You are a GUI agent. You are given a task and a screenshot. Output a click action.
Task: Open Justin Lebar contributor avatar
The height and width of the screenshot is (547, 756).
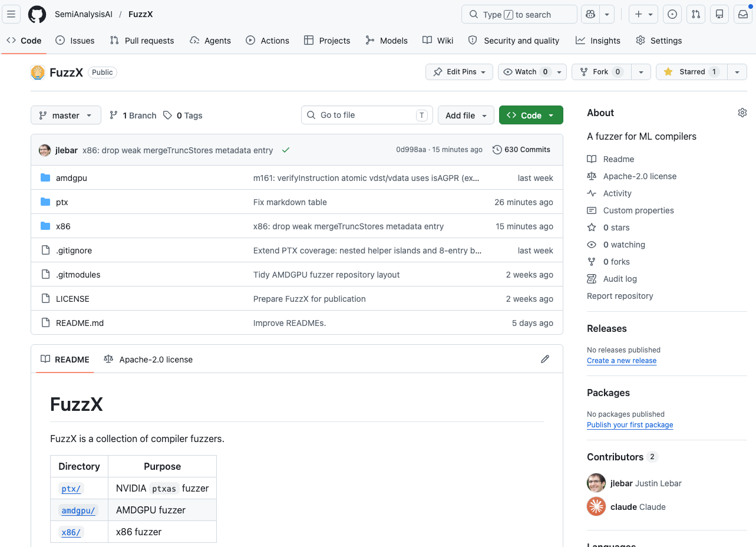tap(596, 483)
